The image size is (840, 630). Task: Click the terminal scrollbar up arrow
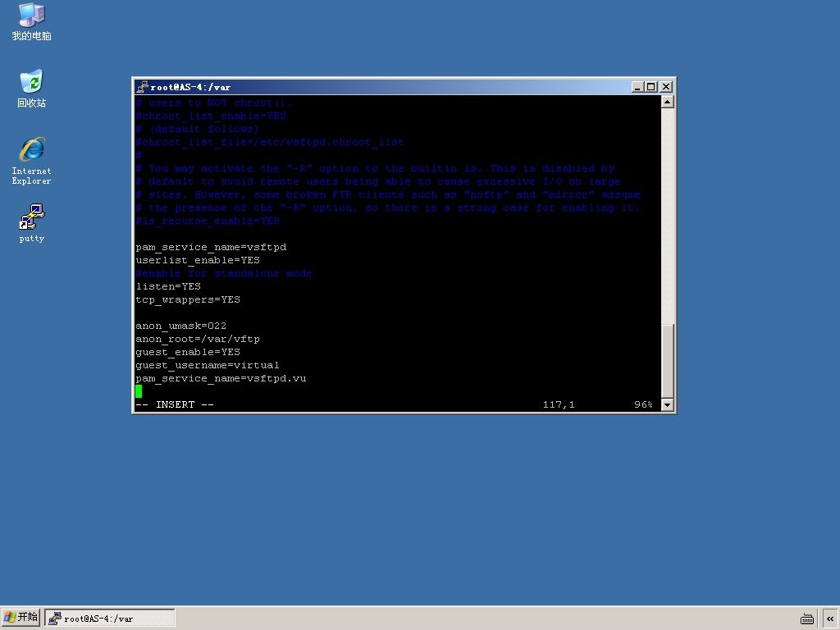pyautogui.click(x=667, y=102)
